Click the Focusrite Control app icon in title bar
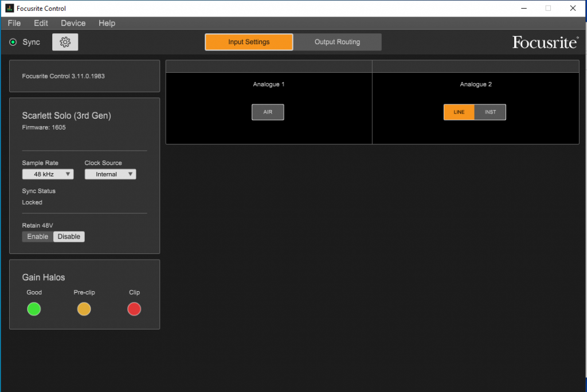Screen dimensions: 587x392 click(x=9, y=8)
